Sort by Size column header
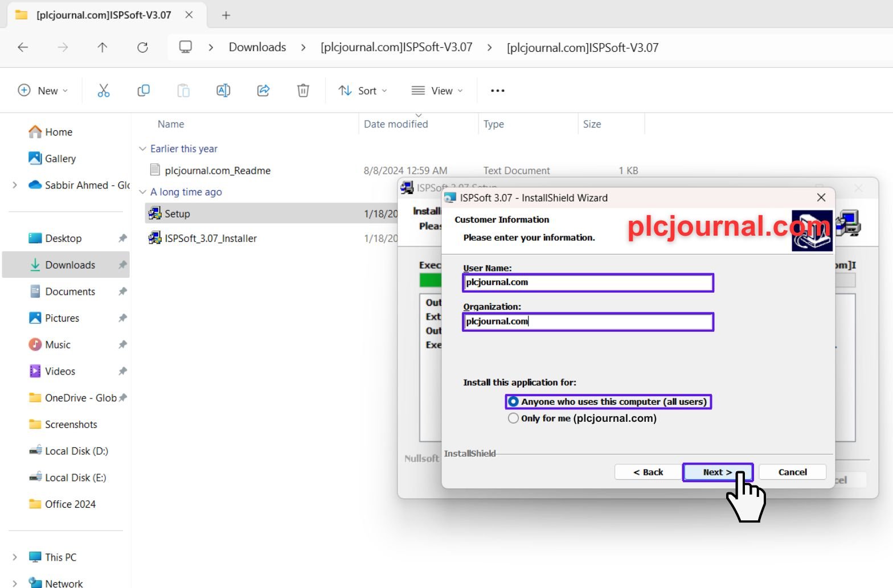Viewport: 893px width, 588px height. click(x=592, y=124)
